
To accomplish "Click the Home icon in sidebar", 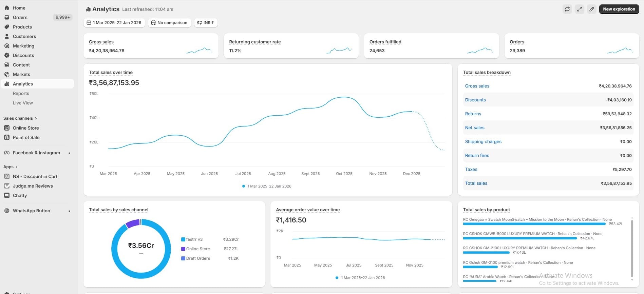I will pyautogui.click(x=7, y=8).
